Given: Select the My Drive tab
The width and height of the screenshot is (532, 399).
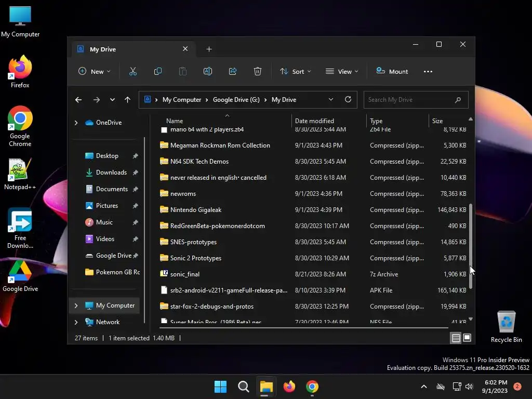Looking at the screenshot, I should pos(133,49).
